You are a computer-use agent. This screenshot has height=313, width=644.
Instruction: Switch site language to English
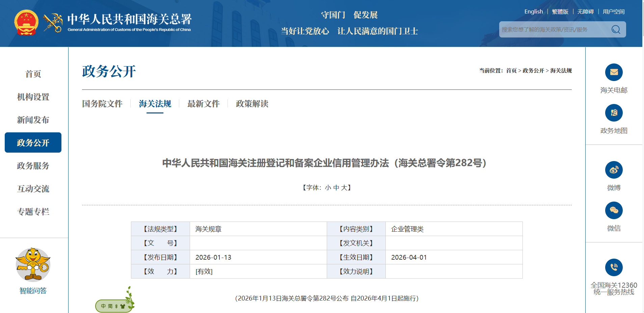[x=533, y=11]
